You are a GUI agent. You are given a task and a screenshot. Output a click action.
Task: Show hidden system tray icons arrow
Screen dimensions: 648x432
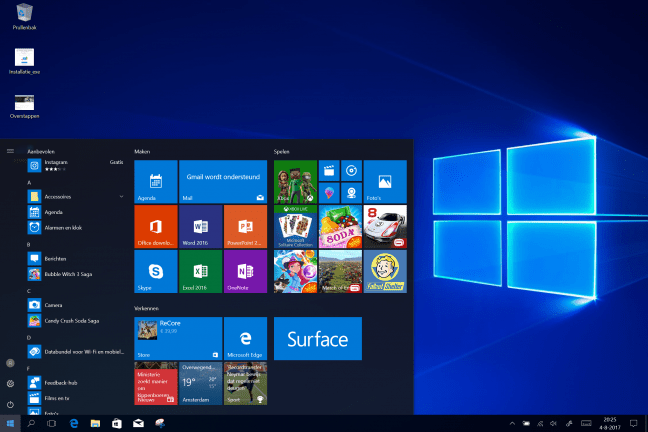tap(512, 423)
